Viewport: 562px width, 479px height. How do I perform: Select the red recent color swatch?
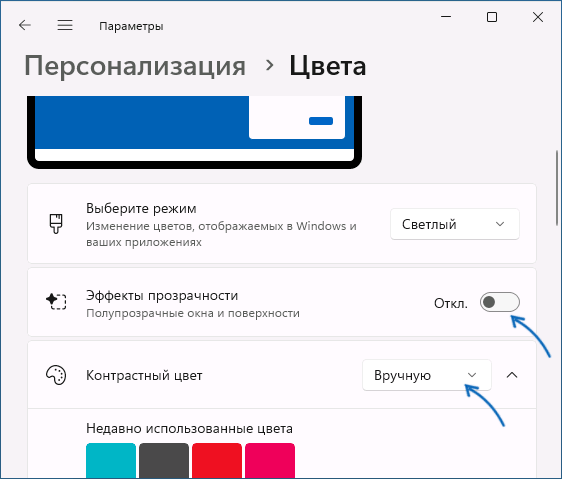pyautogui.click(x=217, y=461)
